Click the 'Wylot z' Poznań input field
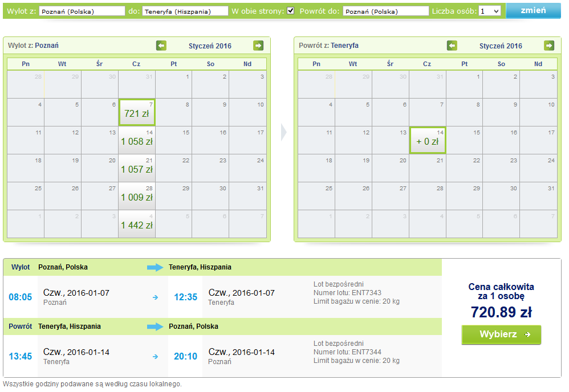 tap(82, 11)
